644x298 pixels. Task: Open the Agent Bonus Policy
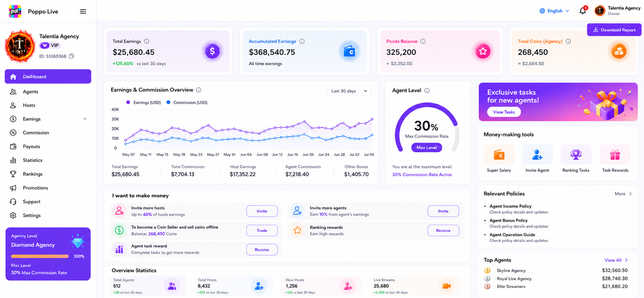coord(508,220)
